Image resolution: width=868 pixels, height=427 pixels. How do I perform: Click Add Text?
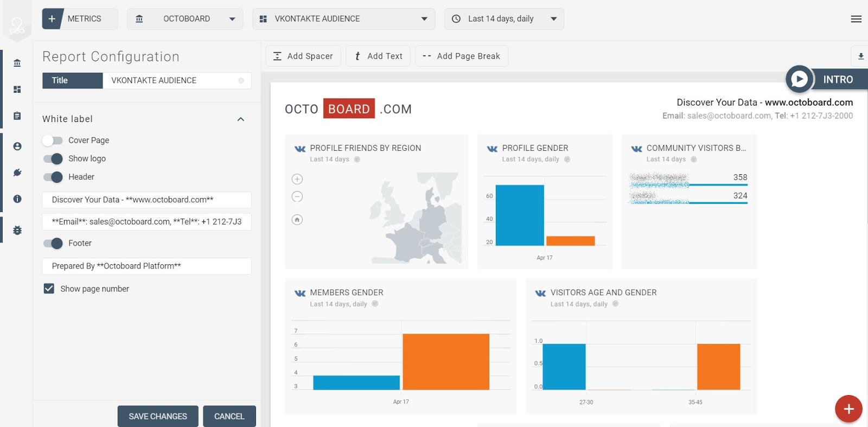378,56
